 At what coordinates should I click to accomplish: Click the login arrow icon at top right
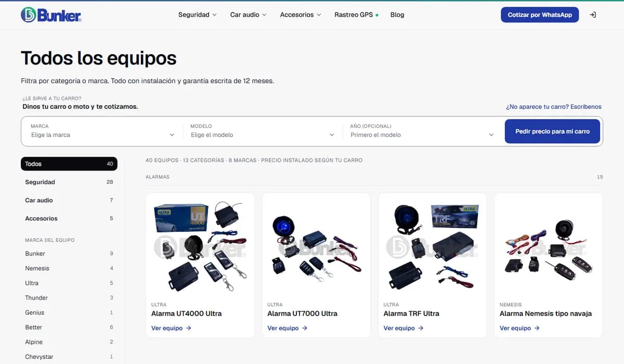click(x=593, y=15)
